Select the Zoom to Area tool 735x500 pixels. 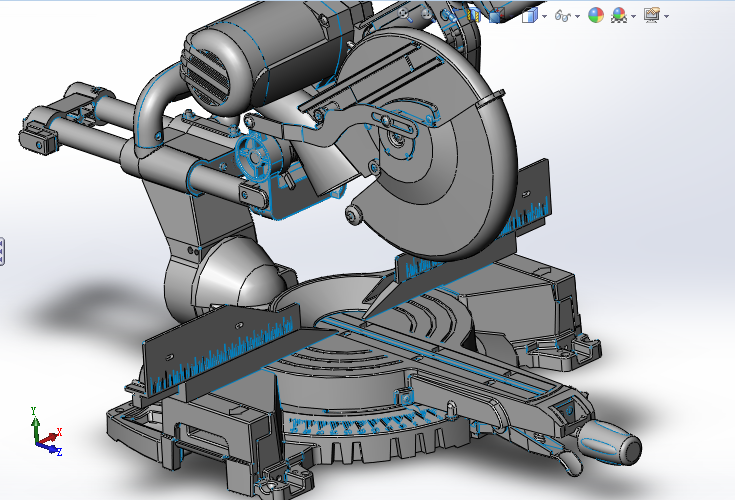click(x=427, y=15)
